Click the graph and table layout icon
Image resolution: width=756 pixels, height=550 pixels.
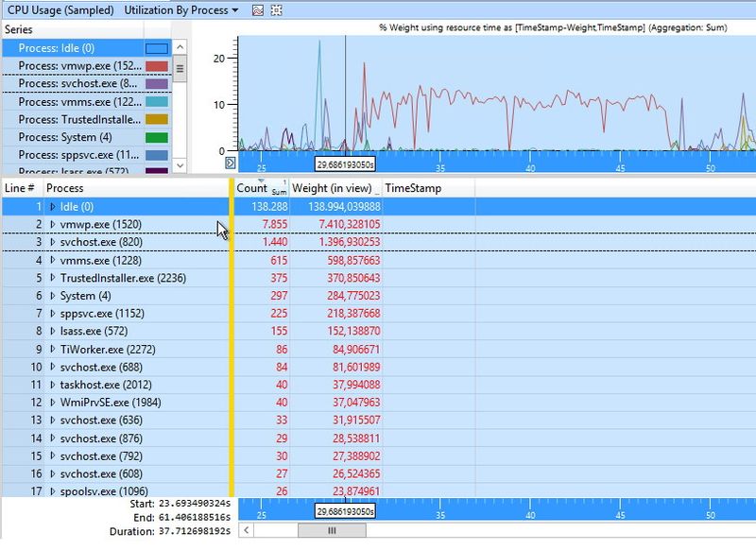tap(276, 10)
